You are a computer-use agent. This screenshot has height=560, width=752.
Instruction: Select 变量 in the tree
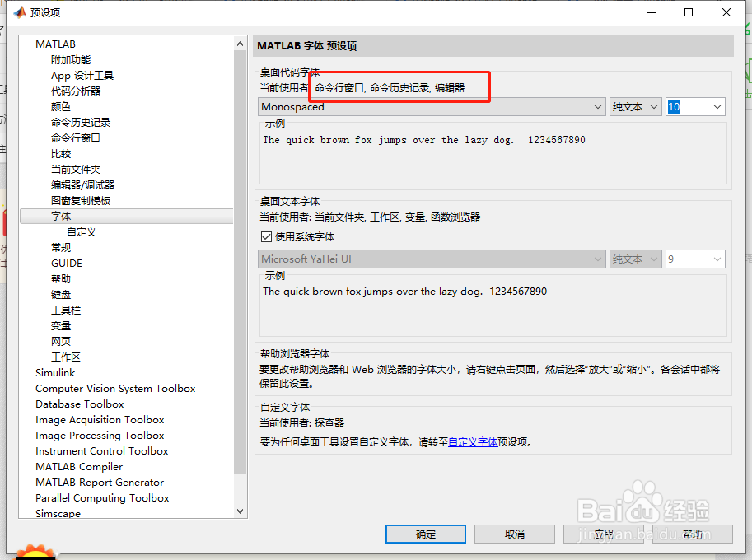(61, 325)
